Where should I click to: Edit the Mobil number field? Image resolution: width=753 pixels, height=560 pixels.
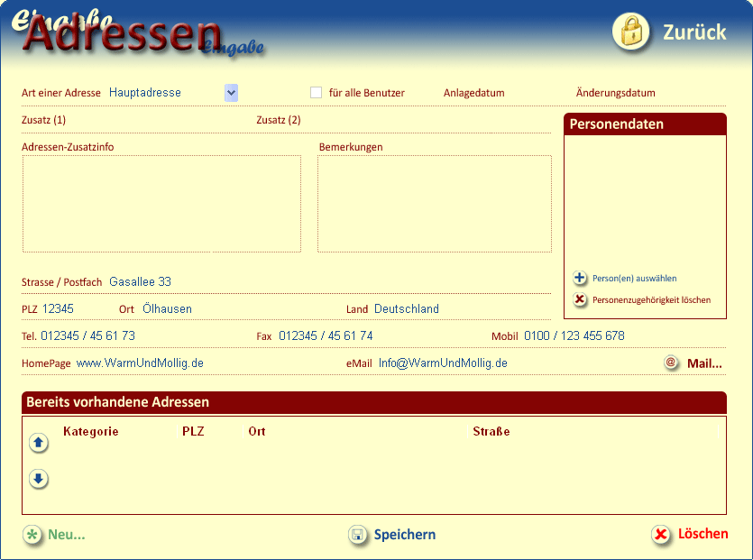[624, 335]
